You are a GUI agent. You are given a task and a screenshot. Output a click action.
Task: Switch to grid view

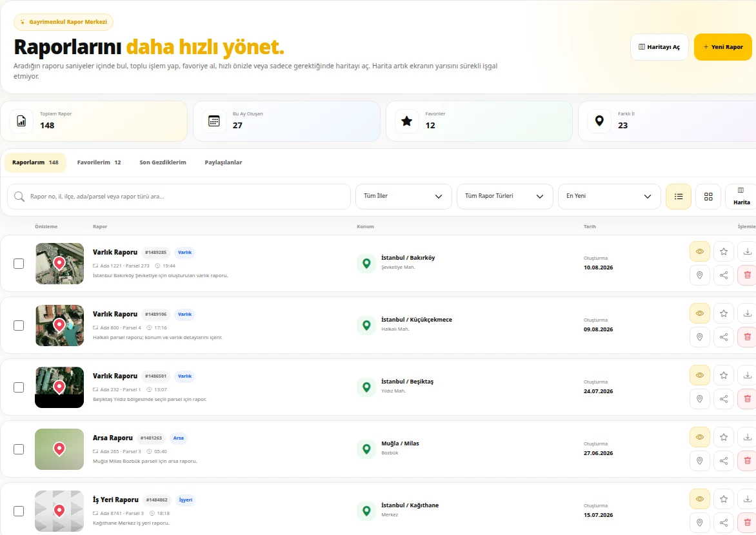(708, 197)
